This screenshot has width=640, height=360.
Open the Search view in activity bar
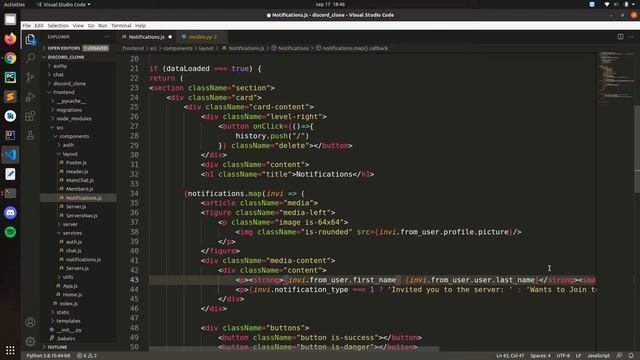30,58
